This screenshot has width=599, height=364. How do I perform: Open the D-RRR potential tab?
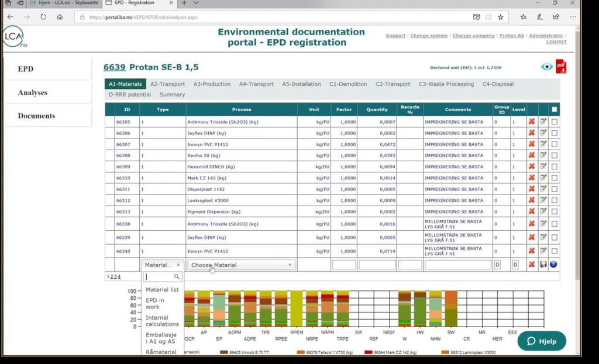(129, 94)
